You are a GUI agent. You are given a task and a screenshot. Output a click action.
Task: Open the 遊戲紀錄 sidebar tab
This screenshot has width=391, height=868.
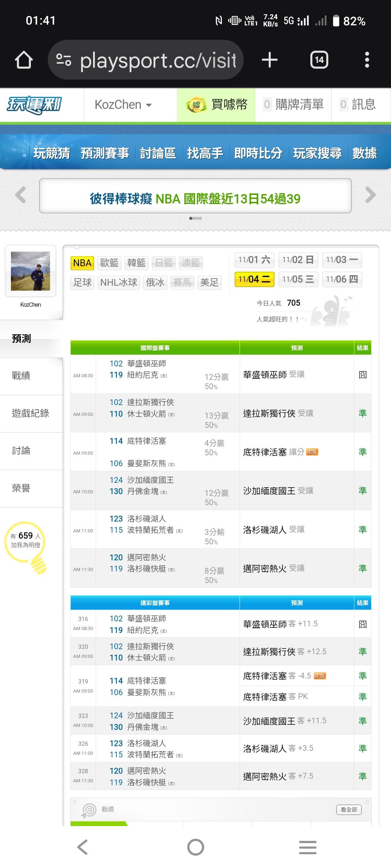tap(31, 413)
